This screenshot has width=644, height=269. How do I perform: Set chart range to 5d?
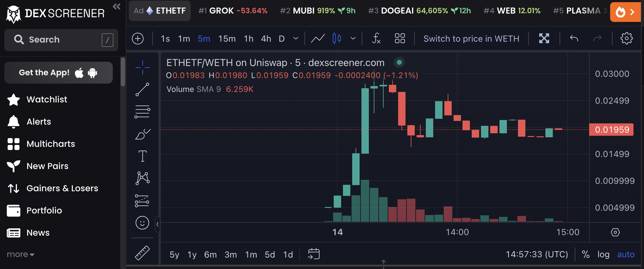tap(270, 255)
